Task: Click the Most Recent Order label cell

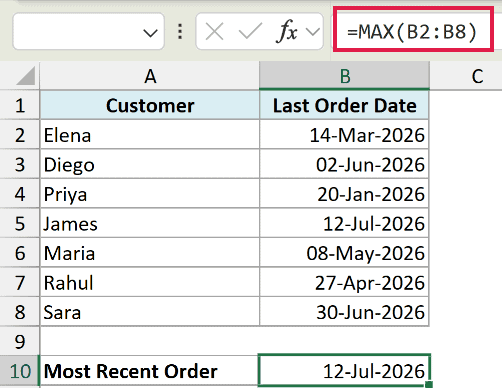Action: click(x=150, y=371)
